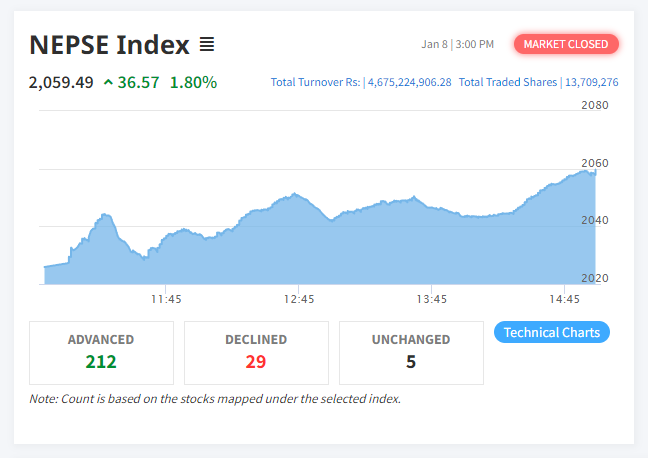Click chart at 11:45 time marker

(166, 298)
